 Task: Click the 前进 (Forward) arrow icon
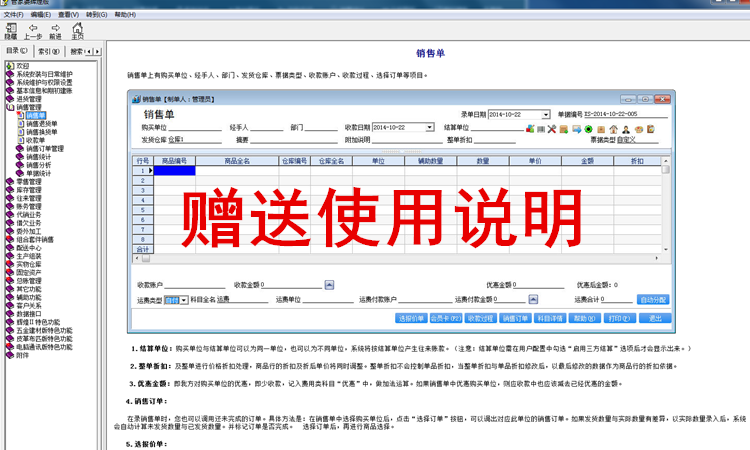click(x=55, y=28)
